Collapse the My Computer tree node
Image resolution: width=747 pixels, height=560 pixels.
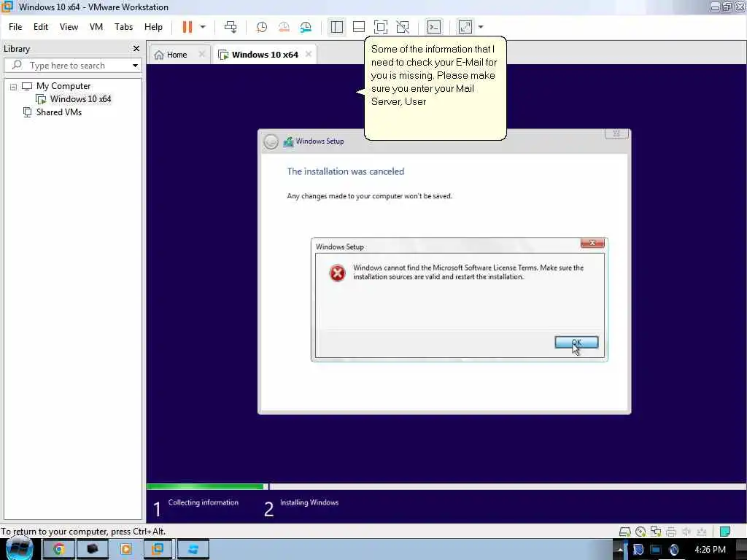pyautogui.click(x=13, y=87)
